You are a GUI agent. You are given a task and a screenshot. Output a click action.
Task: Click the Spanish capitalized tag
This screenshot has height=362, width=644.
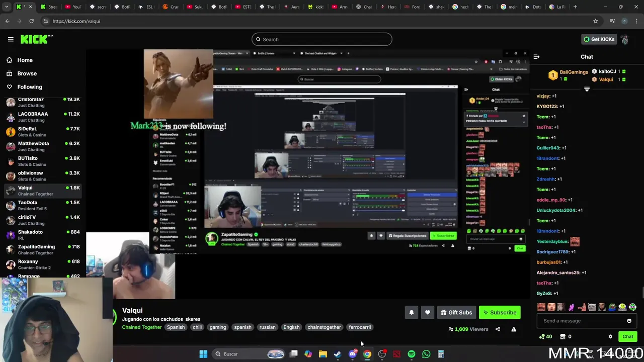[176, 327]
